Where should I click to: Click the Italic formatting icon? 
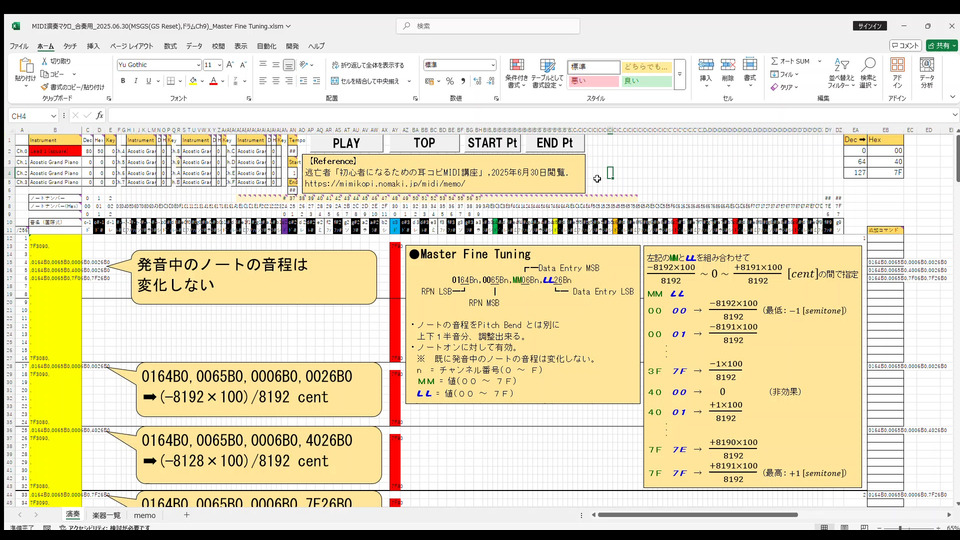134,81
